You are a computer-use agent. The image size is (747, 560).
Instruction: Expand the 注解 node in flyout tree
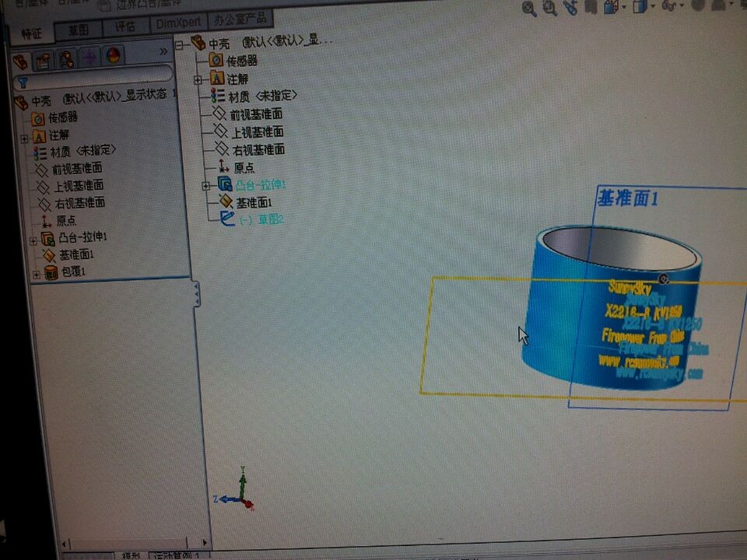point(198,80)
